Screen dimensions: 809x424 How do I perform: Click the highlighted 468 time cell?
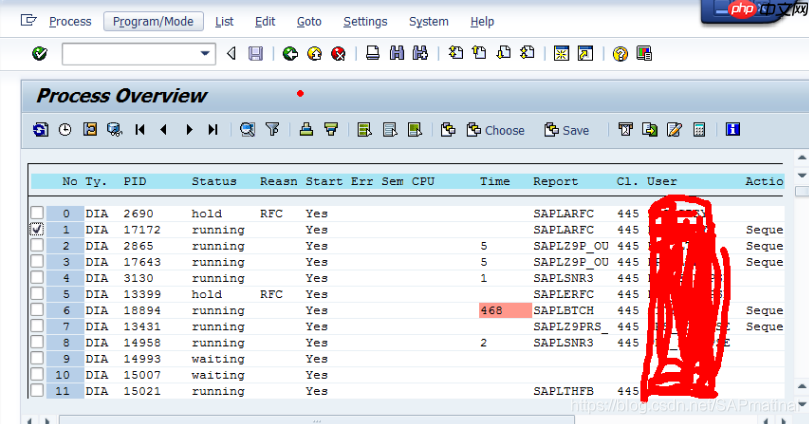tap(505, 311)
